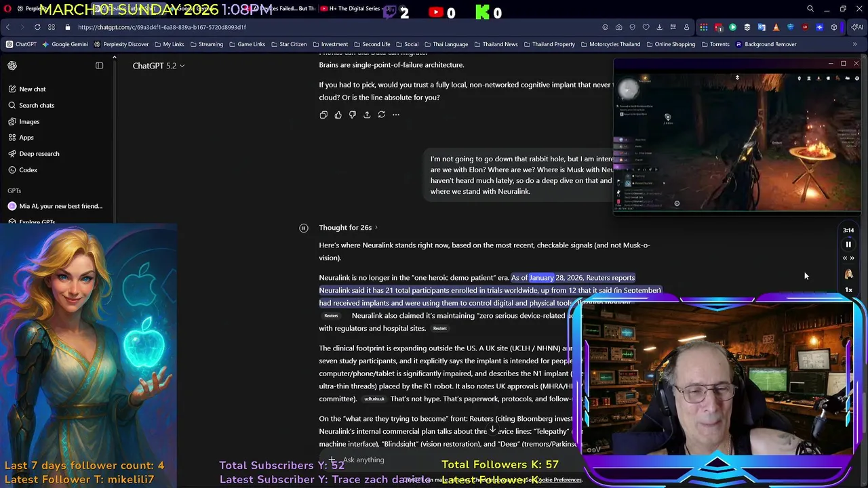This screenshot has height=488, width=868.
Task: Reload the page in browser toolbar
Action: click(x=37, y=27)
